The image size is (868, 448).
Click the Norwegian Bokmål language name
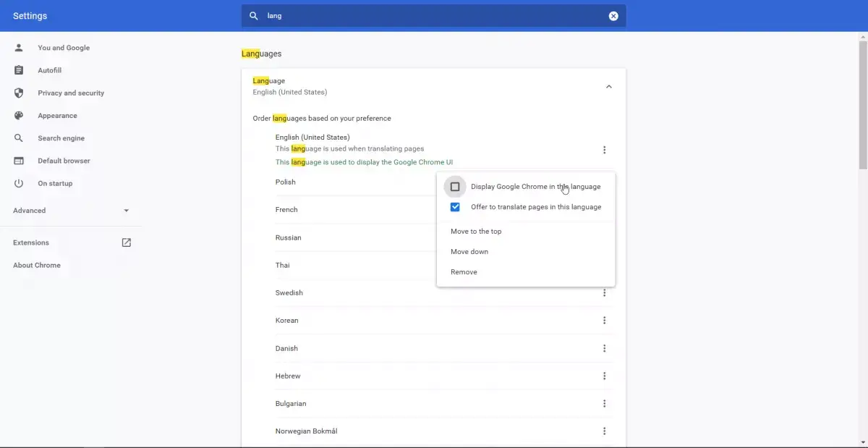click(306, 431)
